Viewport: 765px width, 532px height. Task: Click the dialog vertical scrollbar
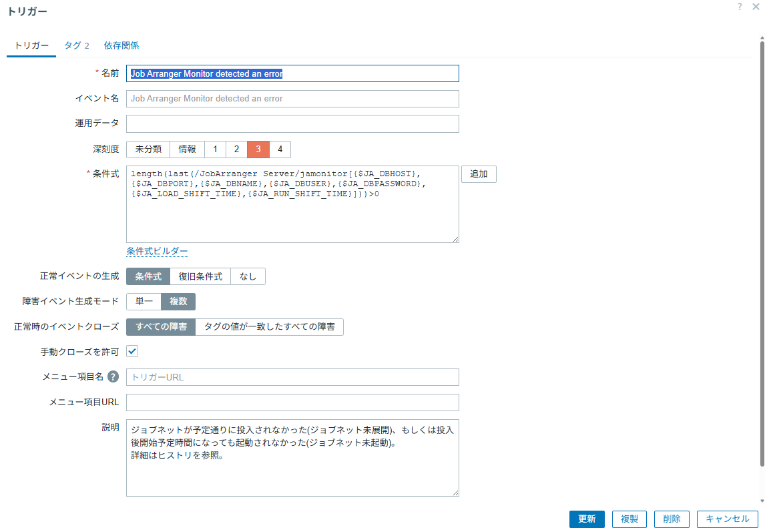(x=762, y=254)
